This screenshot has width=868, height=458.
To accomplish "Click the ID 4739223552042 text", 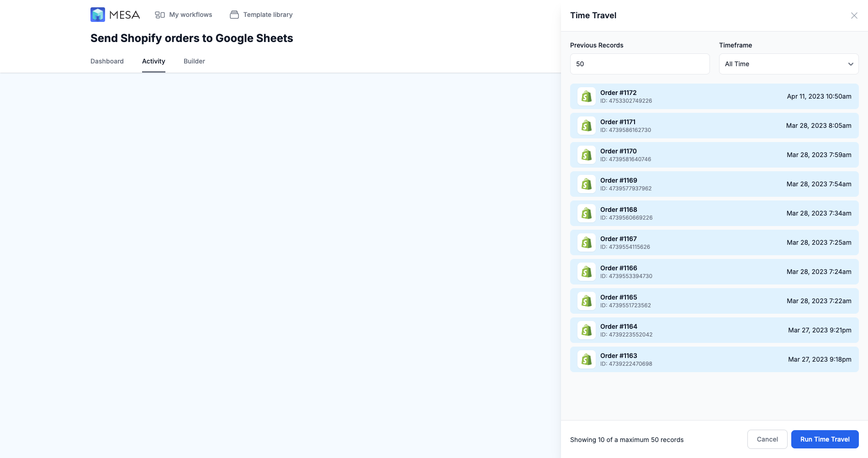I will 627,335.
